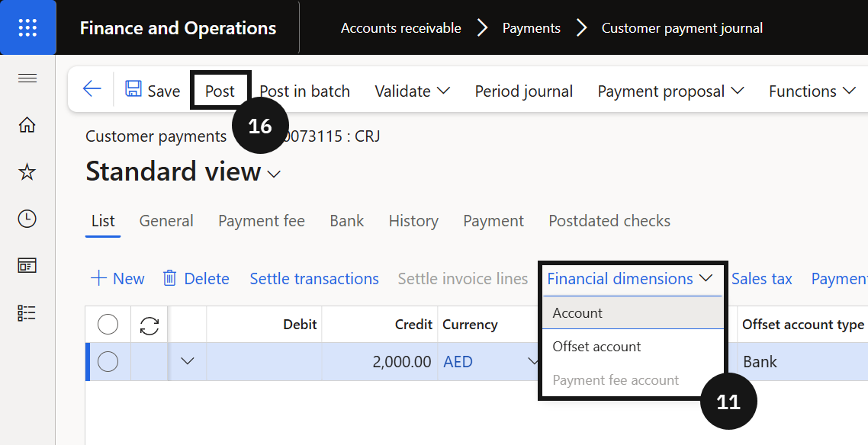Click the Offset account type column header
Viewport: 868px width, 445px height.
pos(802,325)
